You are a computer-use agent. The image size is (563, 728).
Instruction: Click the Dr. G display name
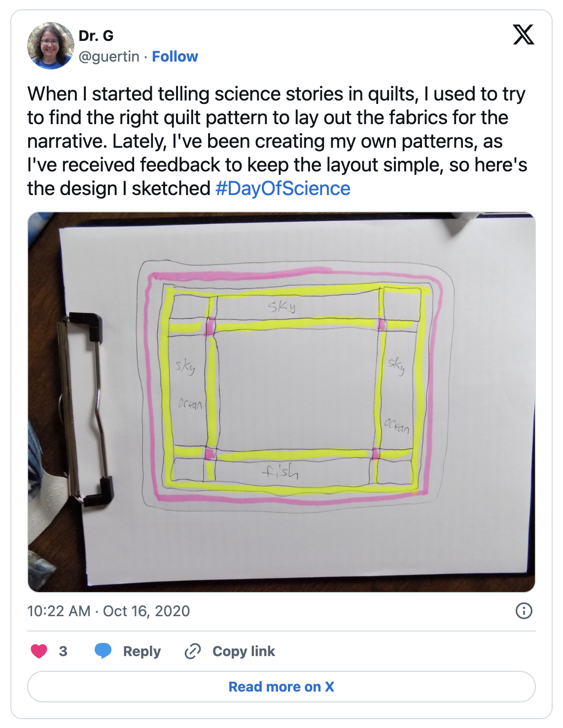(96, 36)
